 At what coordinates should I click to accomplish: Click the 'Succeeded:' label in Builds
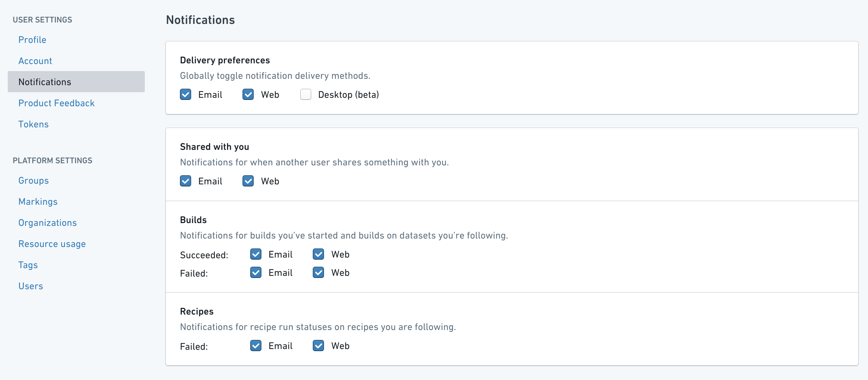pos(204,255)
